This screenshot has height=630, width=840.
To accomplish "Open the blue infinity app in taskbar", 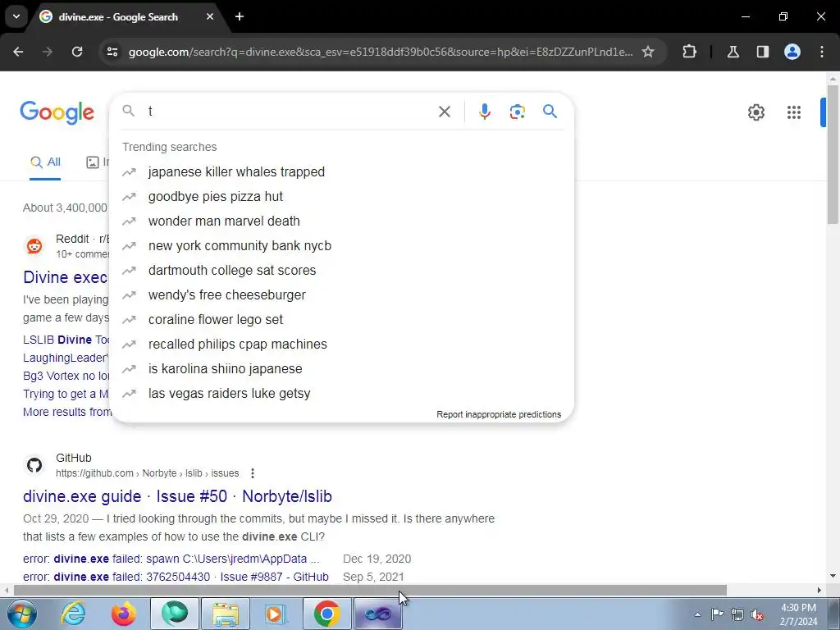I will pyautogui.click(x=377, y=614).
